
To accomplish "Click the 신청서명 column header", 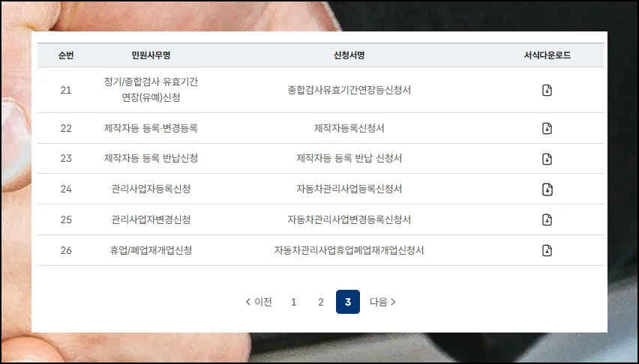I will (x=349, y=55).
